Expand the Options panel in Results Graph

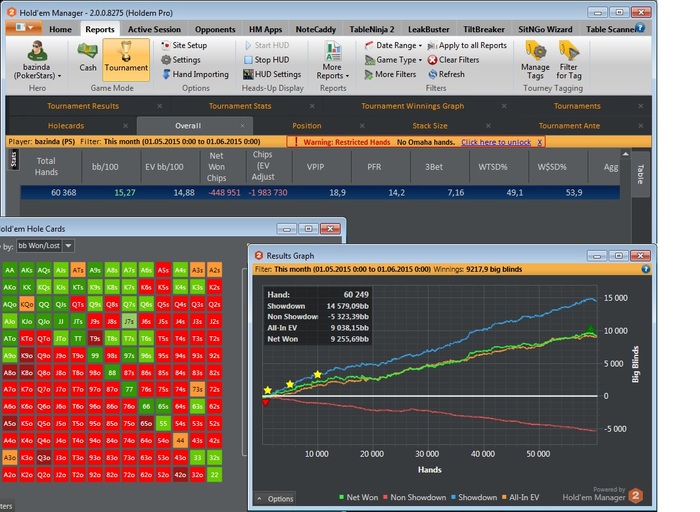tap(275, 498)
